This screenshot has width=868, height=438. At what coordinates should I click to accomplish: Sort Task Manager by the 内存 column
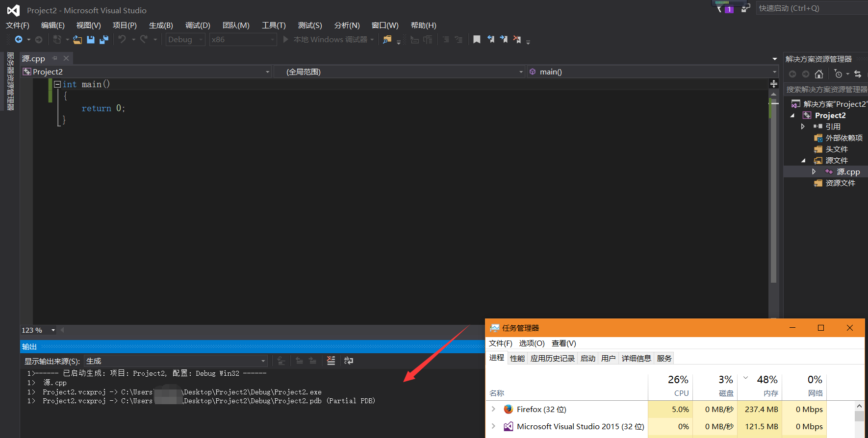[x=760, y=386]
